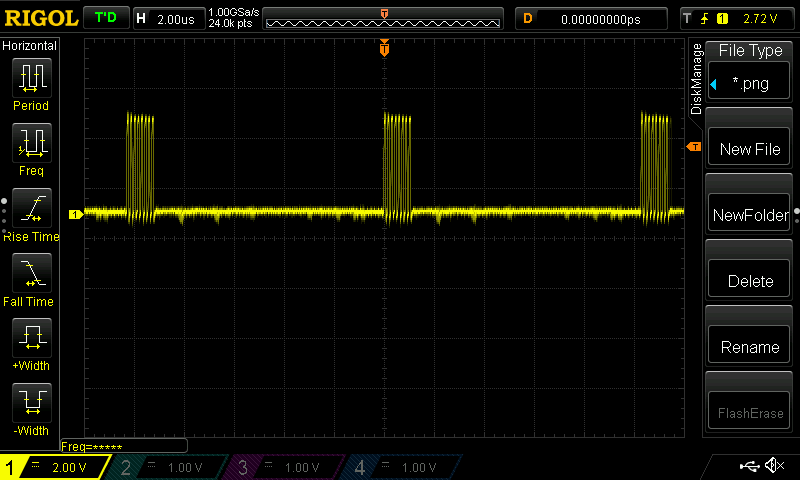Enable channel 2 display

pyautogui.click(x=168, y=467)
